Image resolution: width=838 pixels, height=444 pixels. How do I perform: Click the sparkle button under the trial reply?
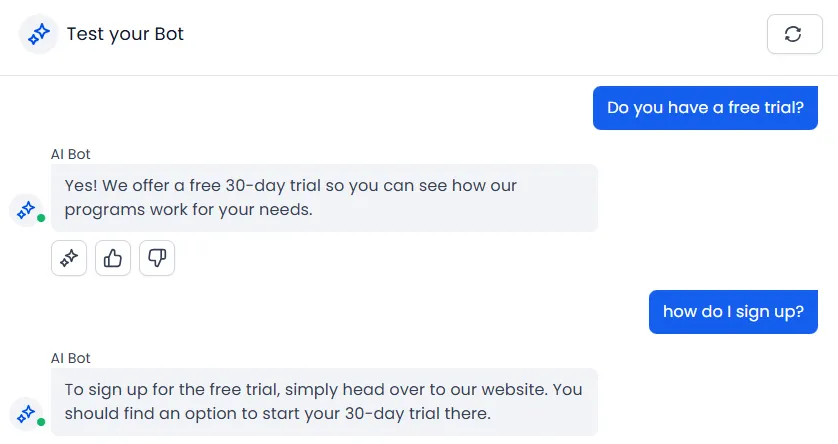tap(69, 258)
